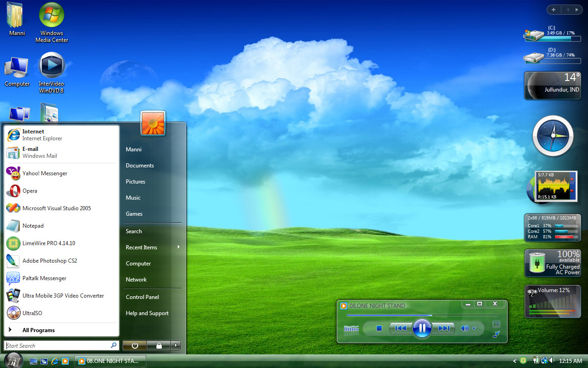This screenshot has height=368, width=588.
Task: Click the Start orb button
Action: coord(14,361)
